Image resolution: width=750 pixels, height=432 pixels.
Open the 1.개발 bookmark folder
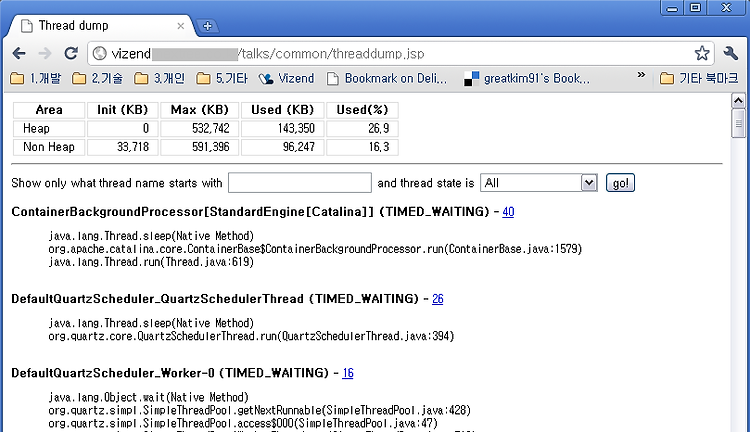click(36, 78)
